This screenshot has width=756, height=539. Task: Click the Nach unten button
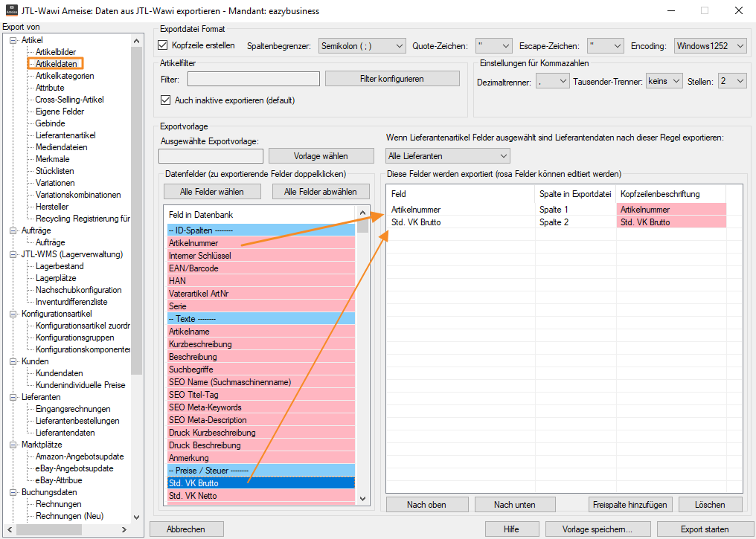[x=515, y=505]
